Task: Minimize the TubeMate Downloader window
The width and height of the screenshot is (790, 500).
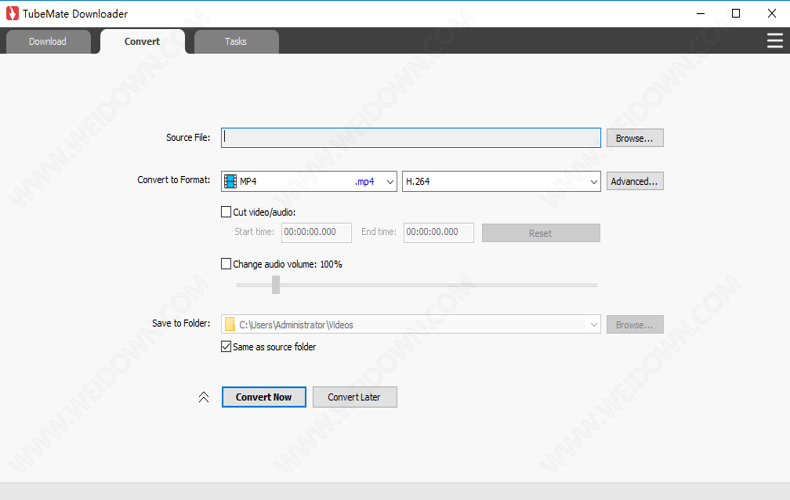Action: point(700,14)
